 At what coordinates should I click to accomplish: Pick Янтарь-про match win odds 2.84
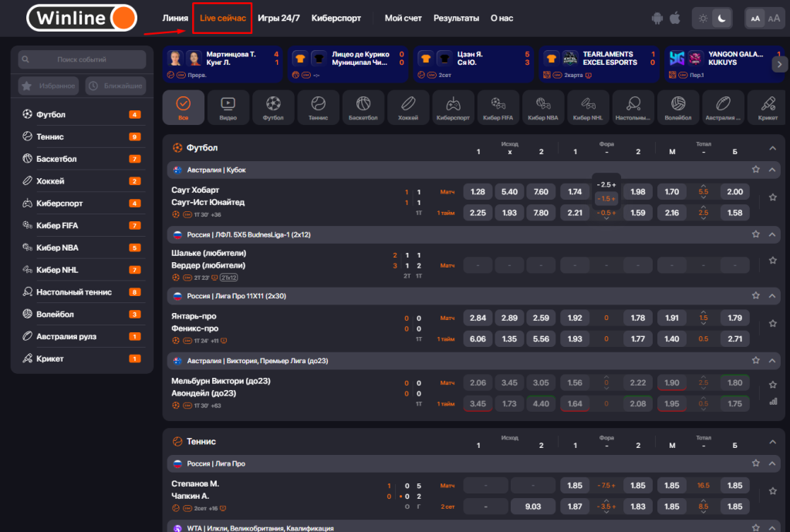click(478, 318)
